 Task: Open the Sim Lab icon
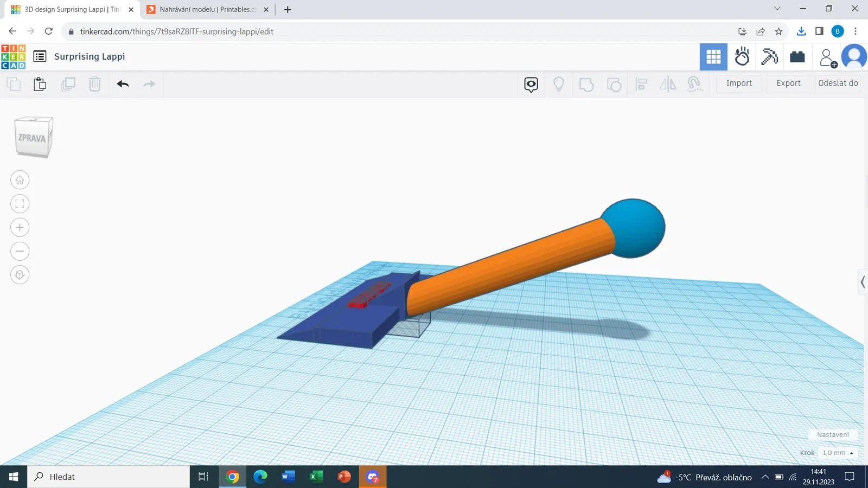tap(742, 56)
